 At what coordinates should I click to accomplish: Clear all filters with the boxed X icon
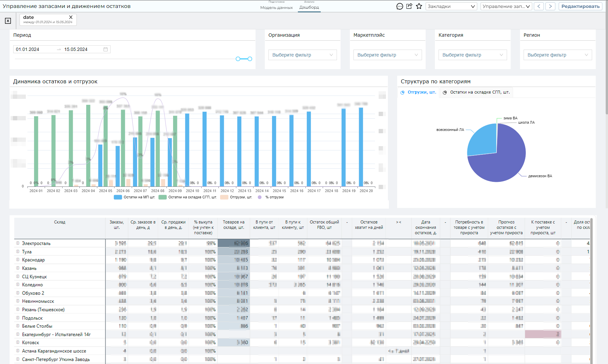coord(8,21)
